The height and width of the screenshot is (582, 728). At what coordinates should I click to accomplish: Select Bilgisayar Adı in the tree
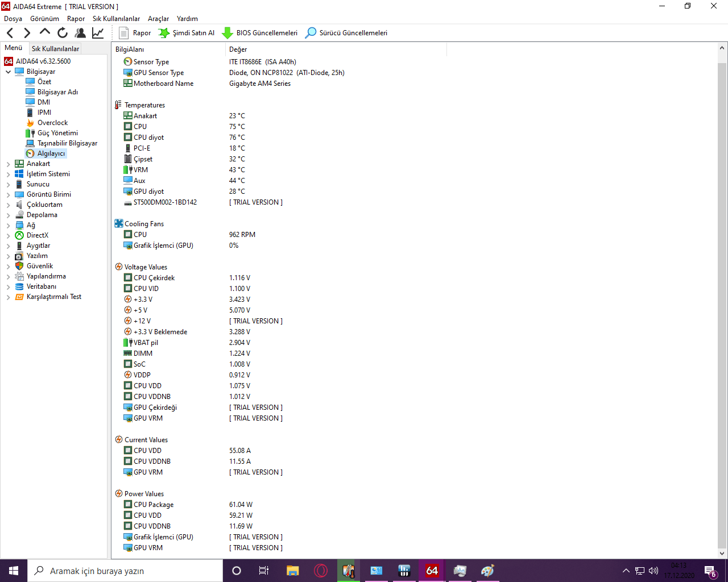click(57, 92)
